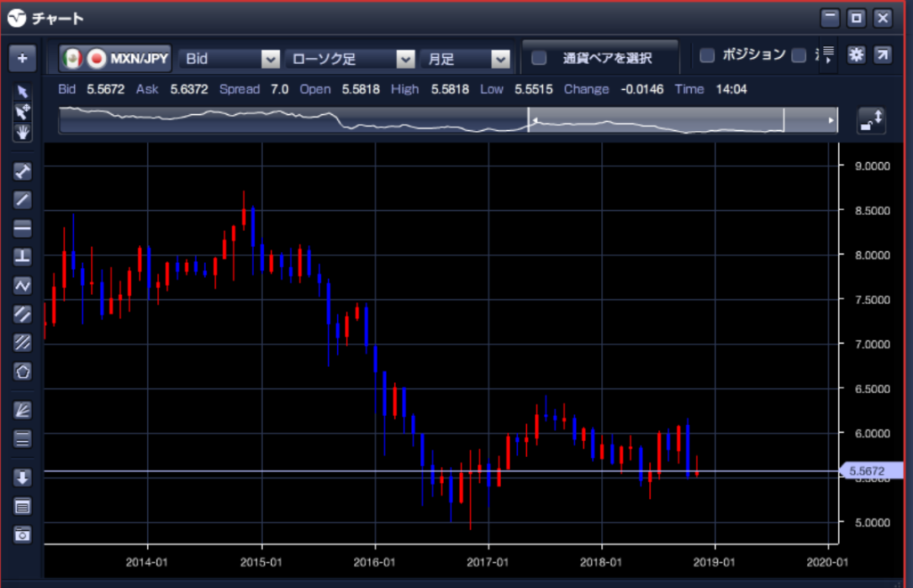
Task: Click the 2016-01 date axis label
Action: (374, 562)
